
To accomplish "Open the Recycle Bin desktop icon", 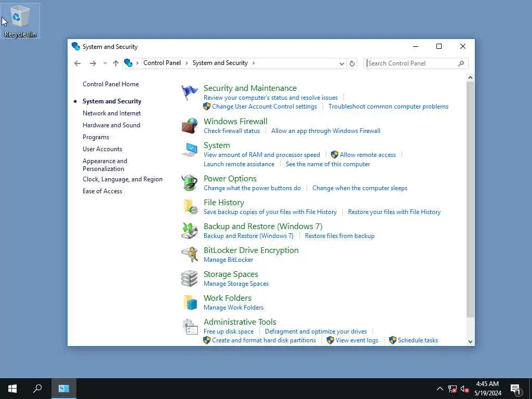I will (x=20, y=21).
